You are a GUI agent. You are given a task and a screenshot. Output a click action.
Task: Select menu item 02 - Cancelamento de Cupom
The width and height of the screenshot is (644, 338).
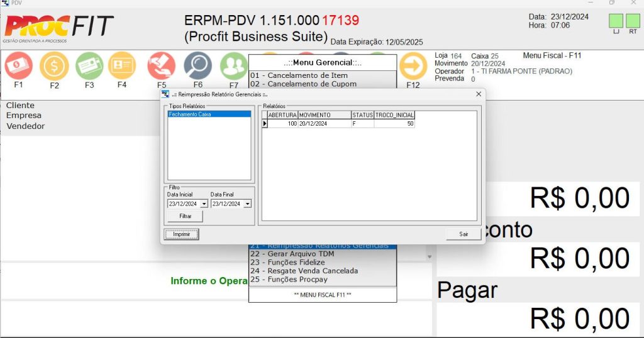pos(323,84)
